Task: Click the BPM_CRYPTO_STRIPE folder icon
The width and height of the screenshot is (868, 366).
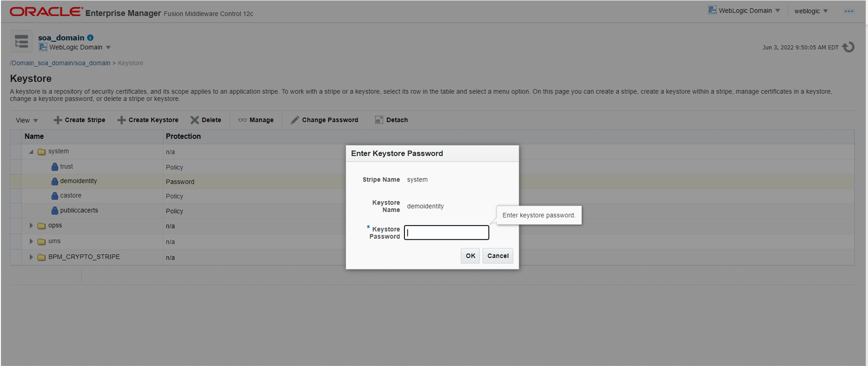Action: click(x=42, y=257)
